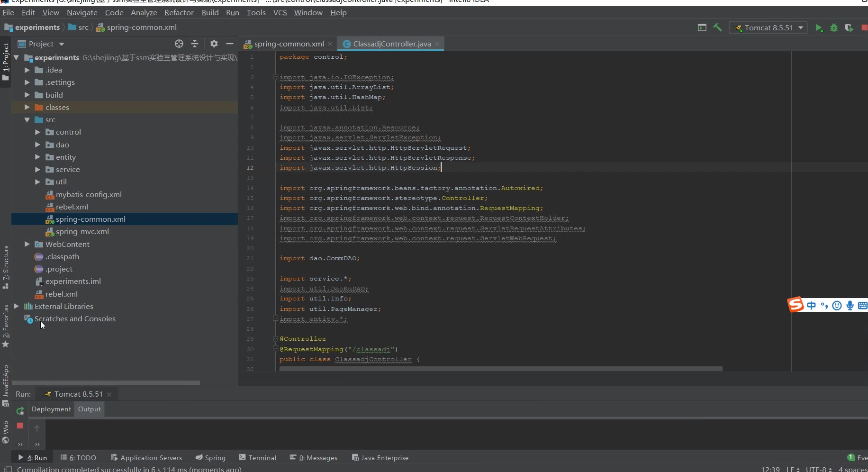Stop the server with the red square in the Run panel
868x472 pixels.
[20, 426]
